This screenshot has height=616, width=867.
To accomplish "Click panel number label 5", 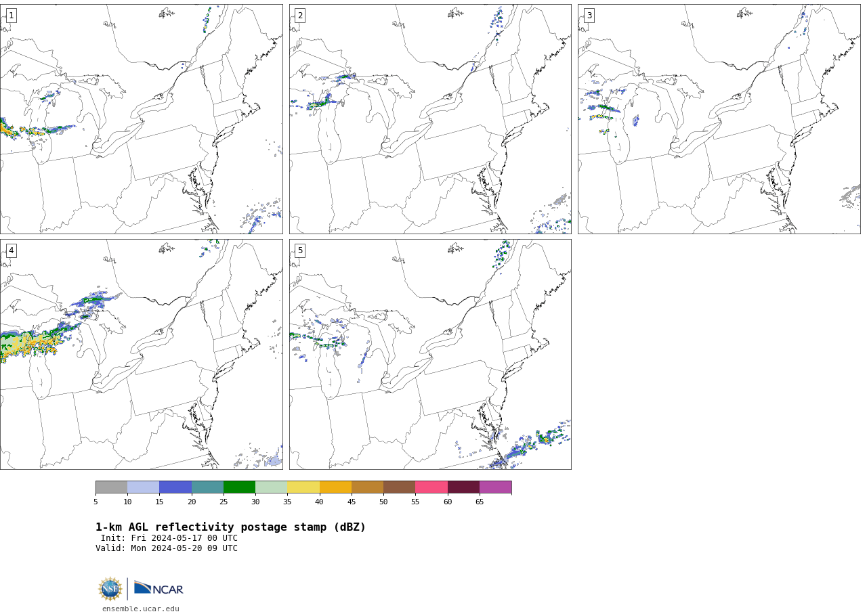I will (300, 250).
